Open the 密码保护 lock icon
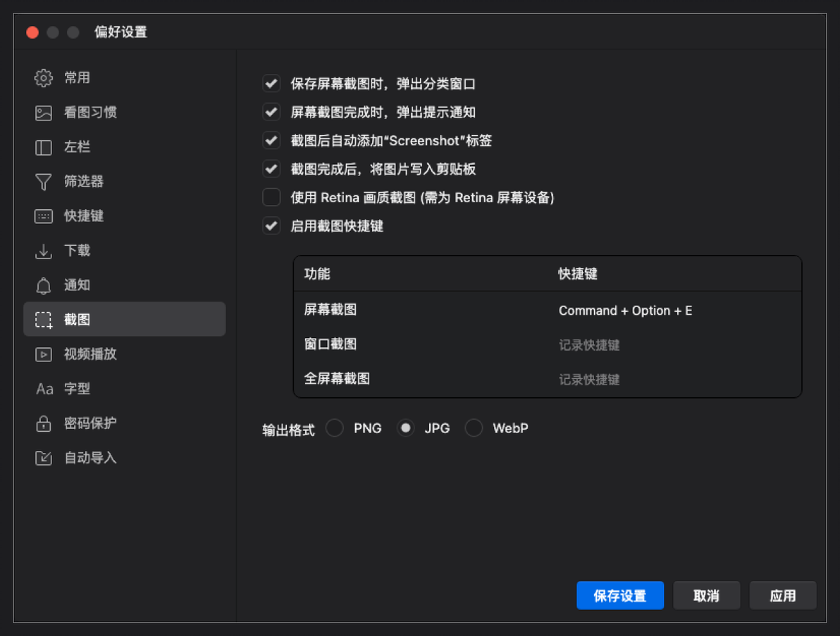The height and width of the screenshot is (636, 840). pos(44,423)
